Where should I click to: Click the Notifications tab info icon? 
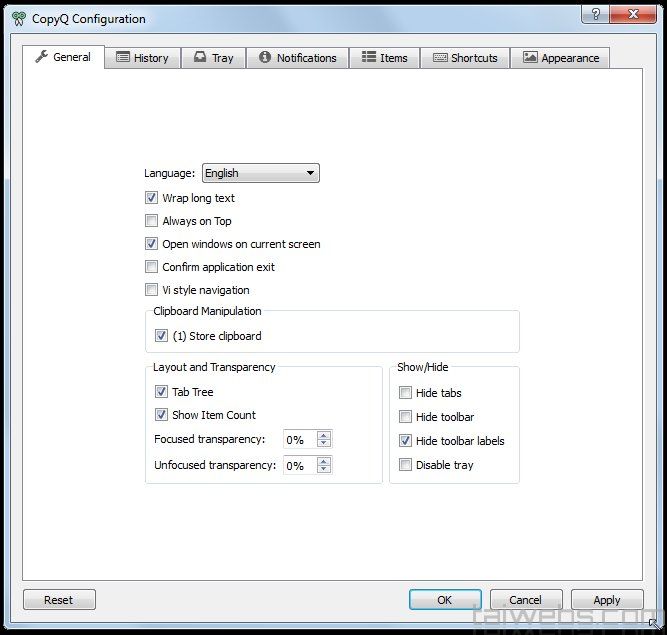click(x=265, y=58)
